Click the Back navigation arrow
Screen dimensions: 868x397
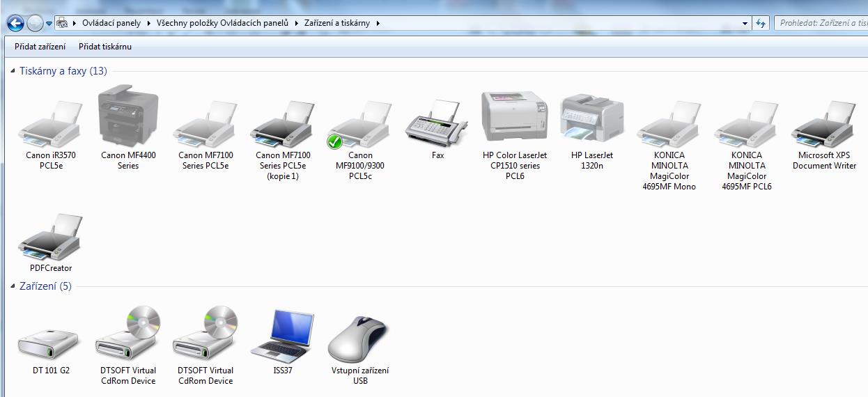(15, 23)
